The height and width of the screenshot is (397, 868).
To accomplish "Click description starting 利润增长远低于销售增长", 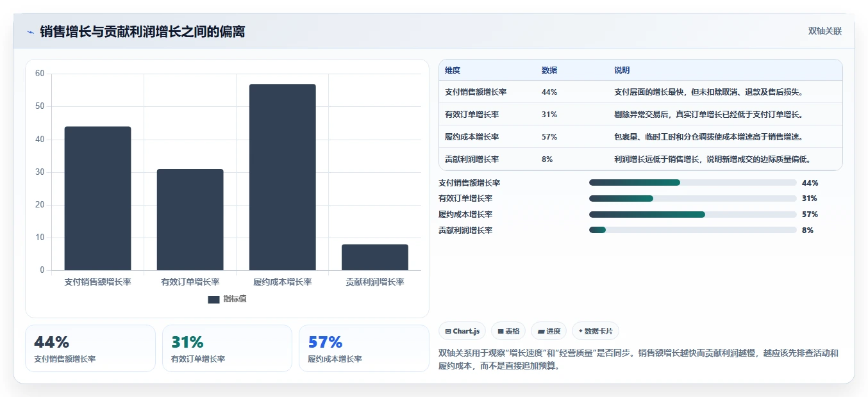I will click(712, 159).
